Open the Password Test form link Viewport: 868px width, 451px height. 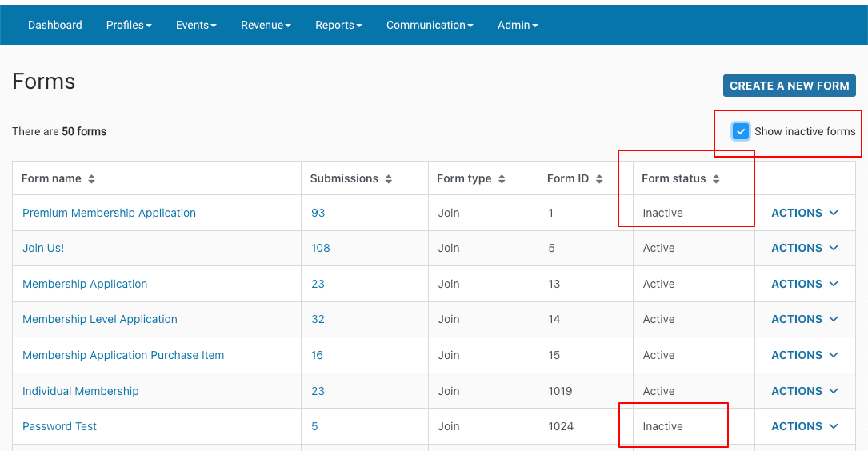pos(59,427)
